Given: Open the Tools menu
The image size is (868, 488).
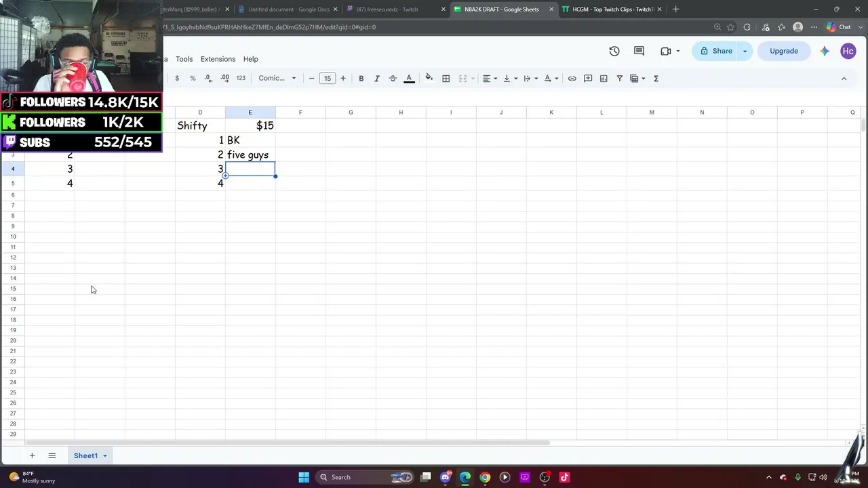Looking at the screenshot, I should [x=184, y=59].
